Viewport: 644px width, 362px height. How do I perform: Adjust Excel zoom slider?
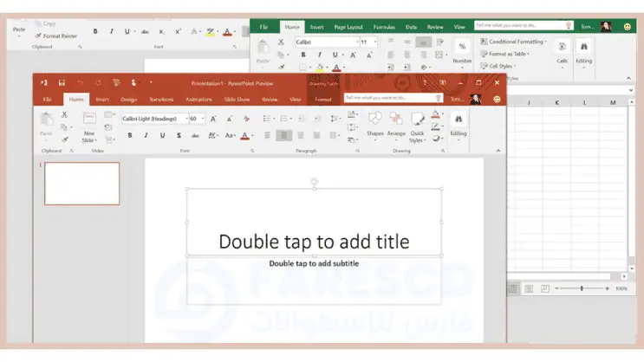[582, 288]
